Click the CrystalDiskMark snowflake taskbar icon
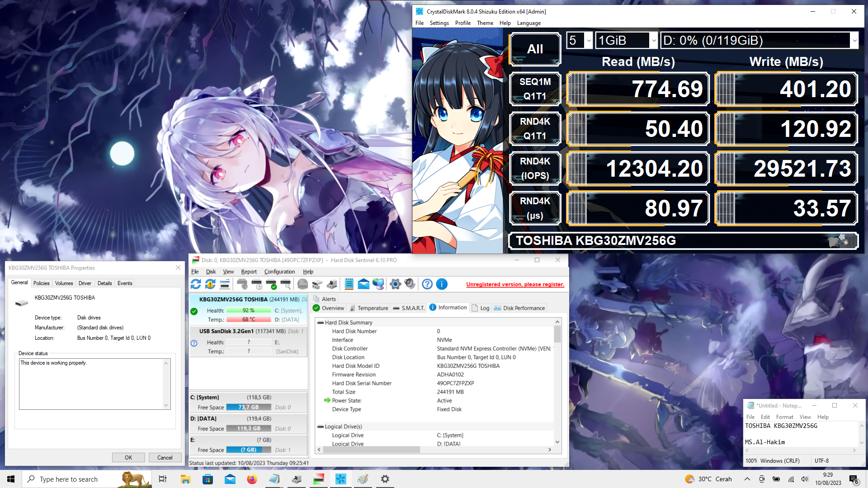This screenshot has height=488, width=868. [x=340, y=479]
